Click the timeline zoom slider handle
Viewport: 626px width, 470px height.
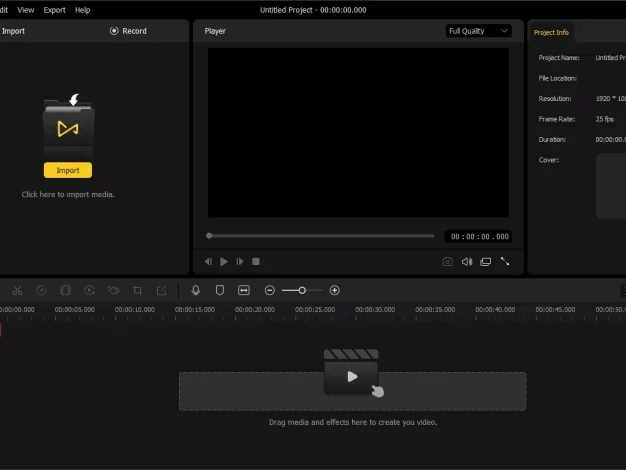[302, 290]
